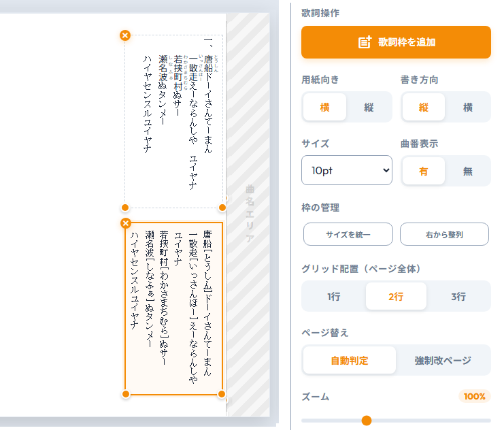Click bottom-left handle of upper lyrics frame
This screenshot has height=441, width=504.
click(125, 208)
